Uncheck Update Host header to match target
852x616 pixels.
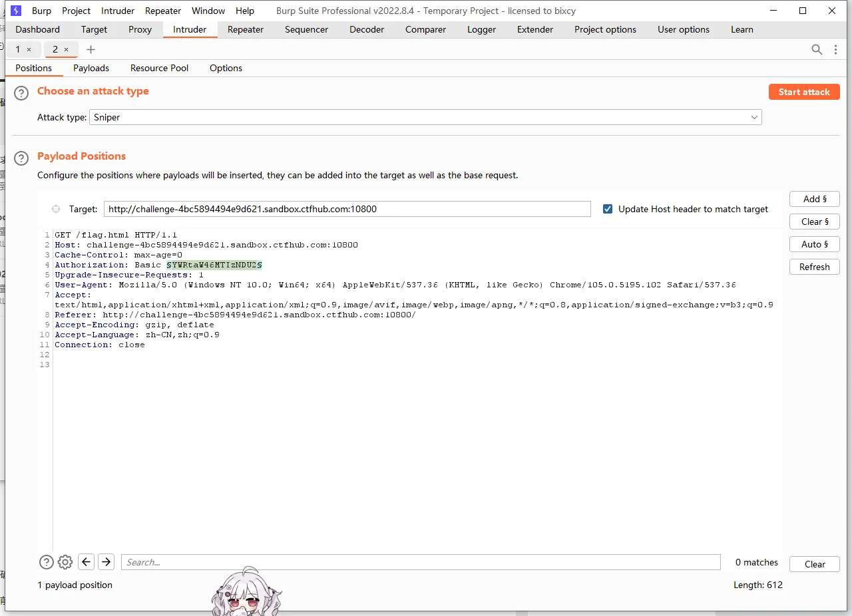point(607,209)
